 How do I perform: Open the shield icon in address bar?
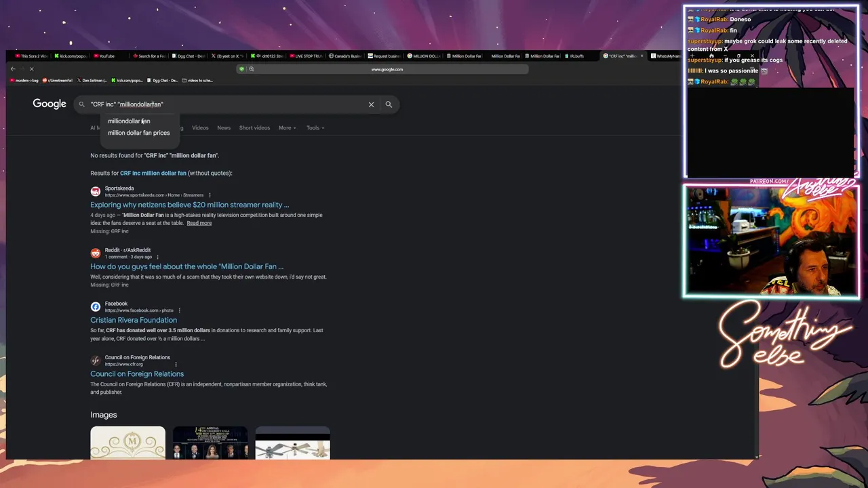pos(241,69)
